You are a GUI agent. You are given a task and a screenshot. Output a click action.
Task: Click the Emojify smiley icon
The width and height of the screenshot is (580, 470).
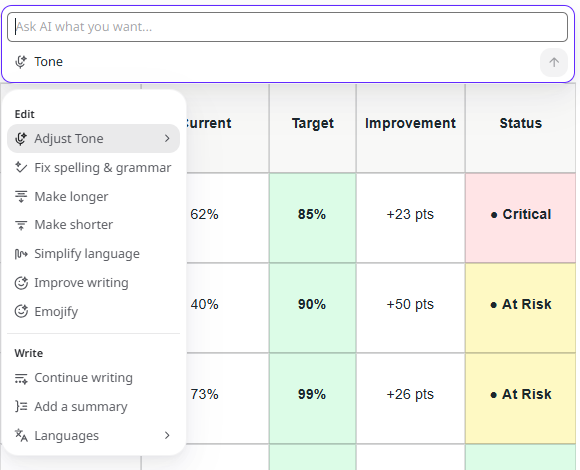coord(21,311)
